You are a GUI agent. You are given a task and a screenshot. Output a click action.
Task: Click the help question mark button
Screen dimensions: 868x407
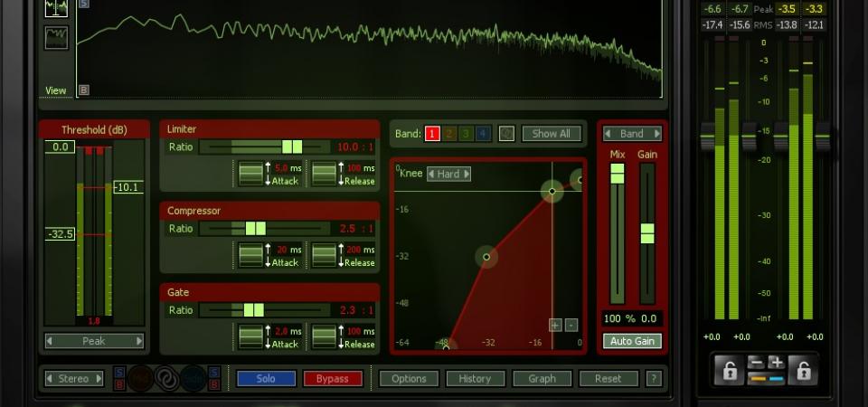(x=655, y=379)
